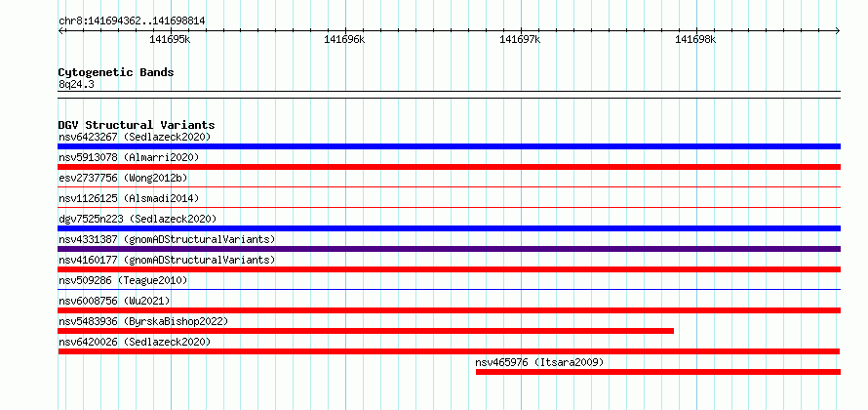Select the nsv509286 (Teague2010) label

coord(123,280)
